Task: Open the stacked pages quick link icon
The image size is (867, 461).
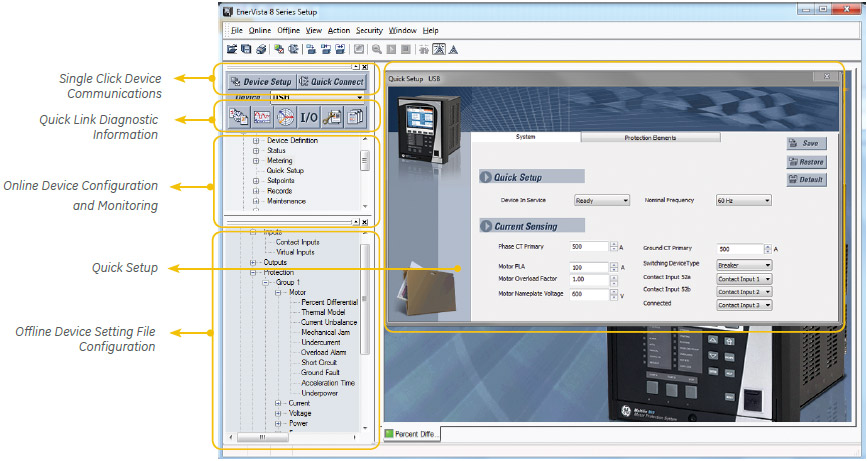Action: pos(355,117)
